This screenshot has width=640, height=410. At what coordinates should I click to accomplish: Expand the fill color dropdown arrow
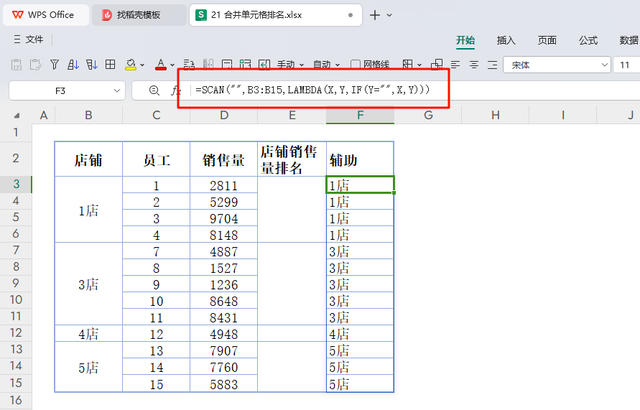point(142,65)
